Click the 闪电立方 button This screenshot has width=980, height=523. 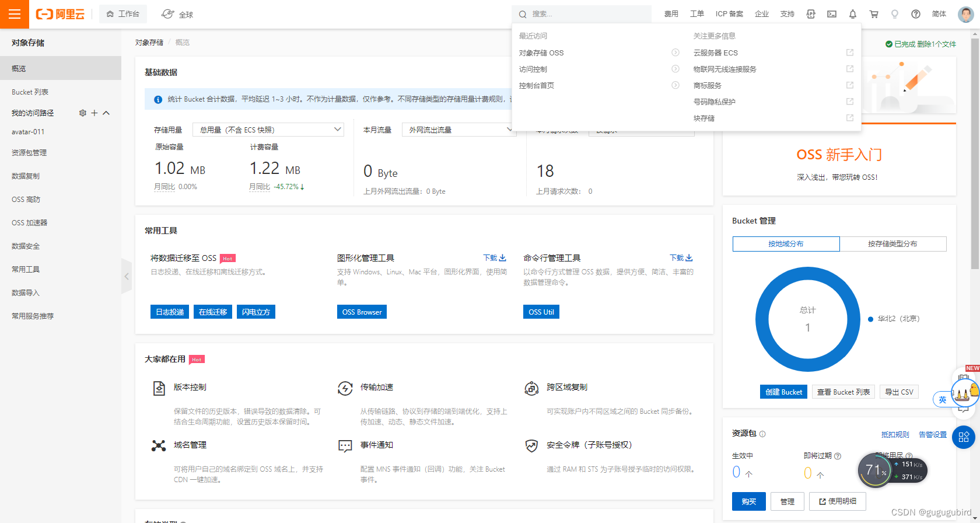tap(256, 312)
